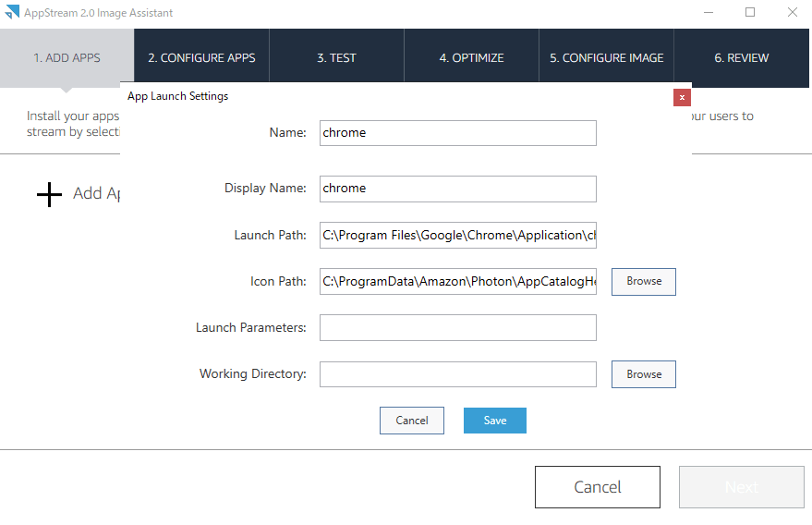Browse for a working directory
Image resolution: width=812 pixels, height=525 pixels.
(644, 374)
